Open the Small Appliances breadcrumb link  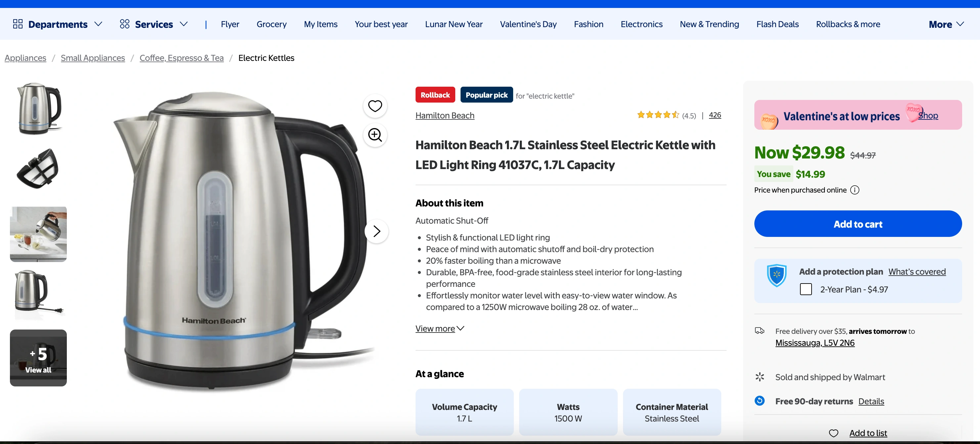coord(93,58)
